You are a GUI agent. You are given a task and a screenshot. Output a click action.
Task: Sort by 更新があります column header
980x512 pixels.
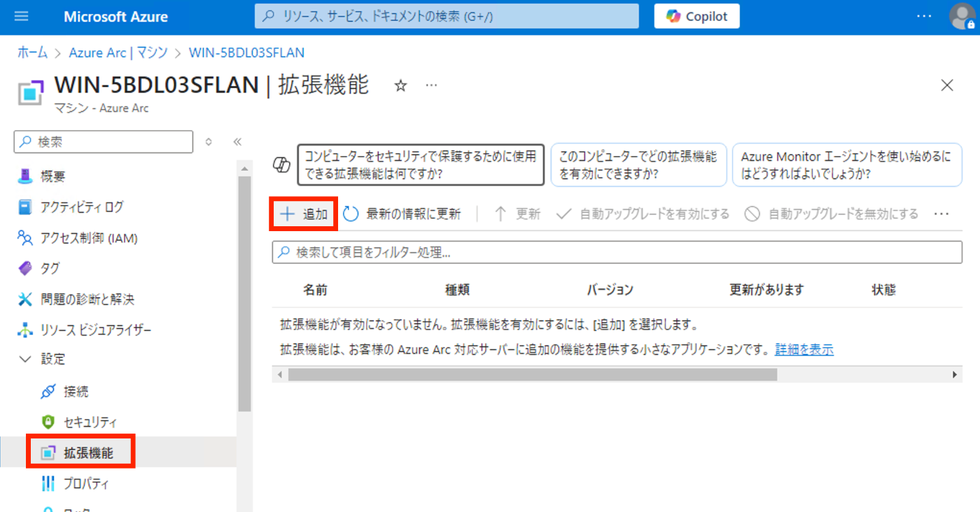[x=766, y=290]
